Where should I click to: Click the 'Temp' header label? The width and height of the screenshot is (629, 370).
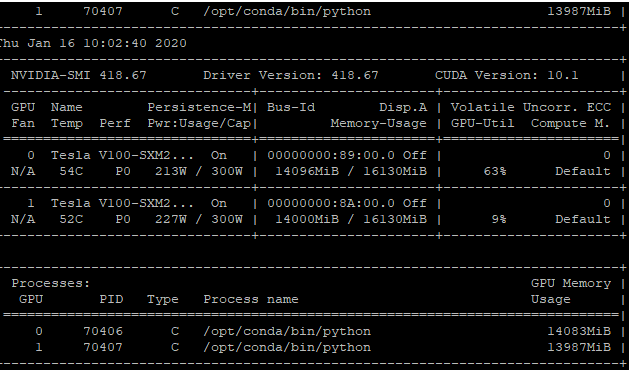point(67,123)
